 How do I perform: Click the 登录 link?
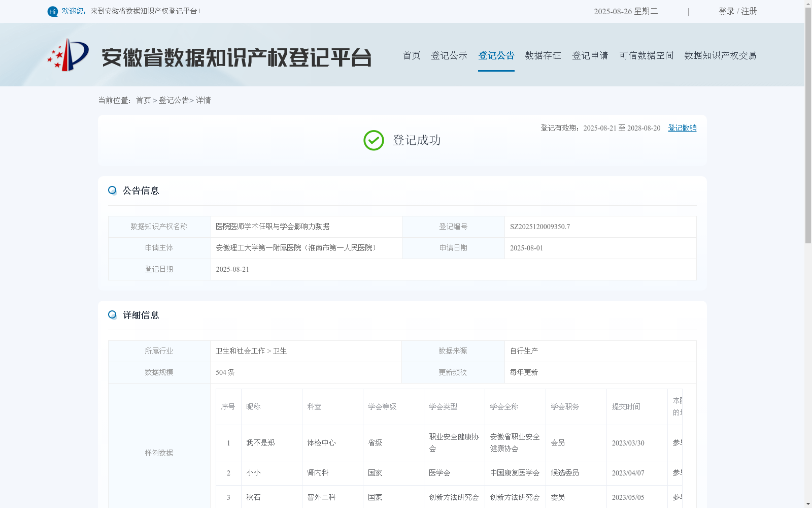click(x=726, y=11)
